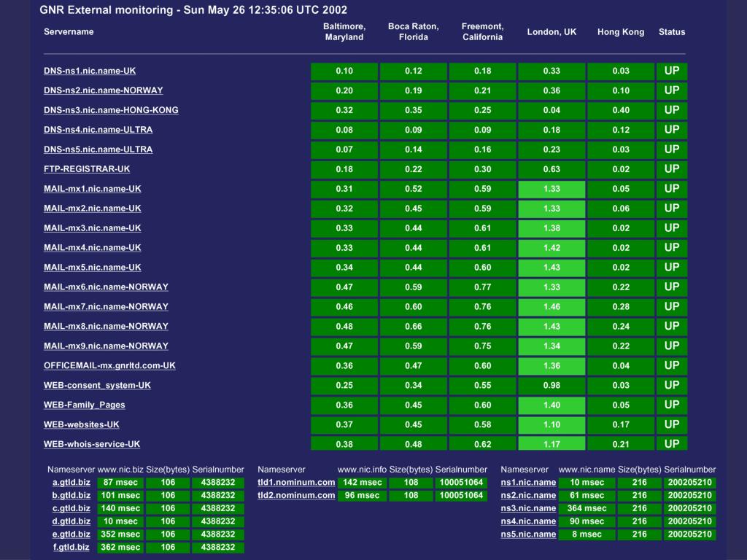This screenshot has width=747, height=560.
Task: Open MAIL-mx4.nic.name-UK link
Action: tap(93, 248)
